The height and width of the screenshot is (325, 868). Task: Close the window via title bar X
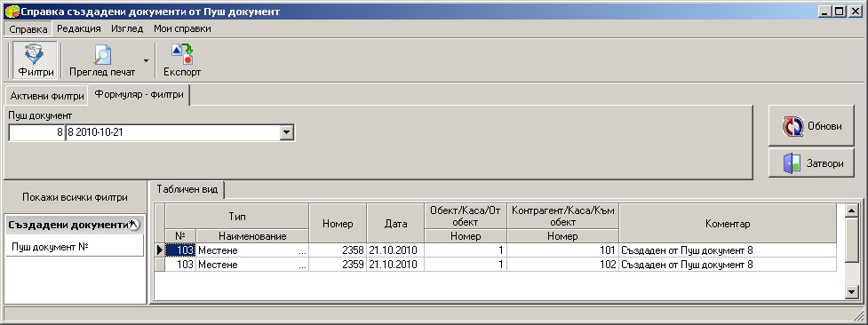(x=855, y=11)
